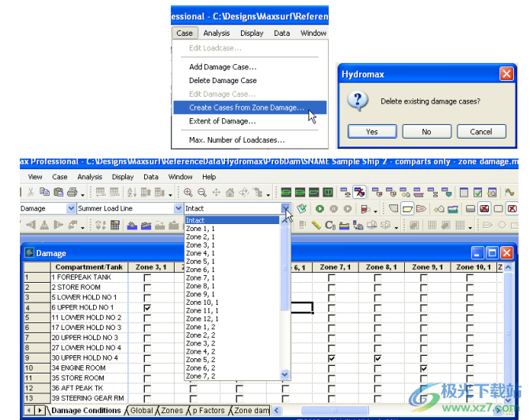Click the CB block coefficient icon

pos(330,225)
